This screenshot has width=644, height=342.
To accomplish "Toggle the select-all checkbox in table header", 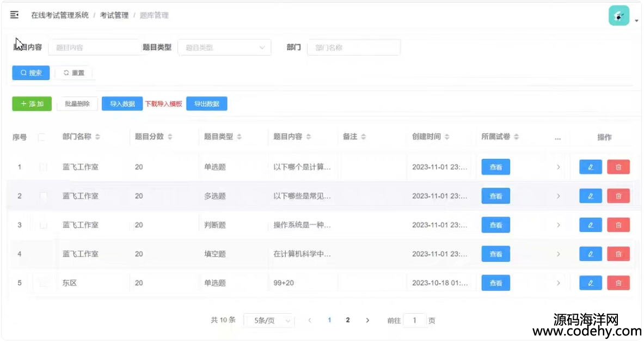I will tap(41, 137).
